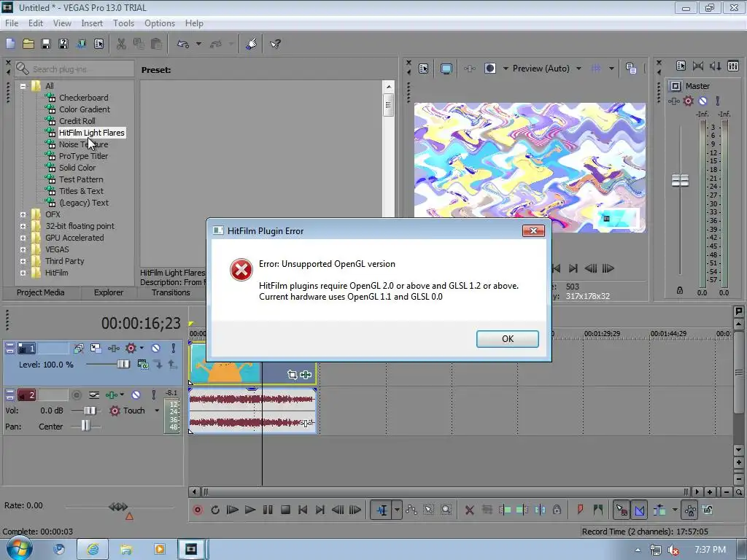This screenshot has width=747, height=560.
Task: Click the Master fader handle
Action: tap(680, 181)
